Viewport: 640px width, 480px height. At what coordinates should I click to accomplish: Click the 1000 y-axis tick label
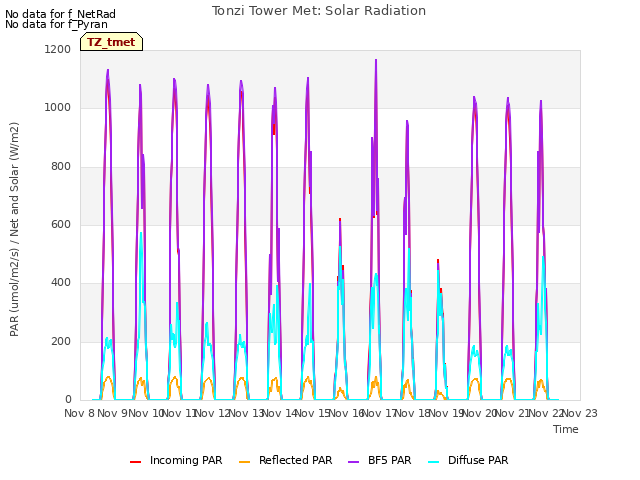click(58, 108)
